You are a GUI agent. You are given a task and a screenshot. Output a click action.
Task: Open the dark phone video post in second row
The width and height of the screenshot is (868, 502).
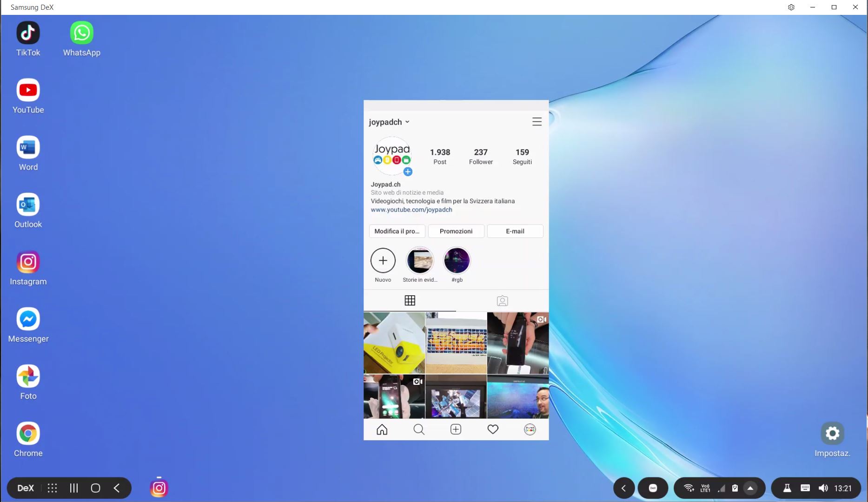point(394,396)
